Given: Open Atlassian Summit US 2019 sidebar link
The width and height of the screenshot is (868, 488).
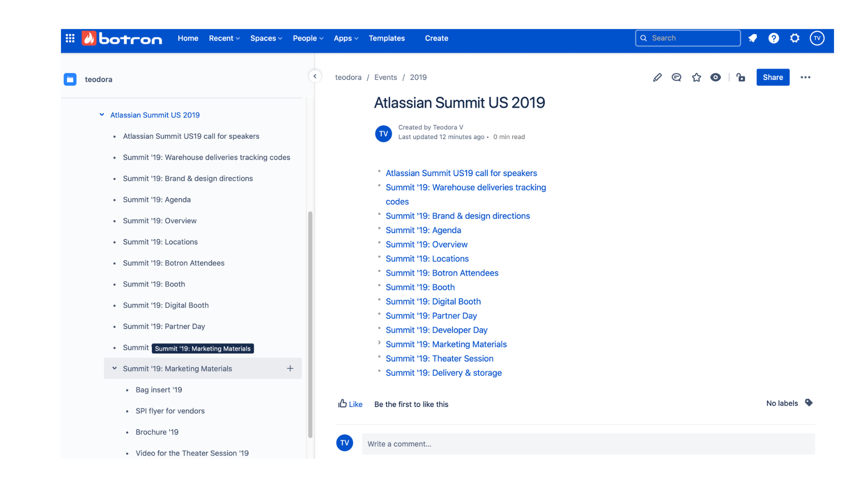Looking at the screenshot, I should click(155, 115).
